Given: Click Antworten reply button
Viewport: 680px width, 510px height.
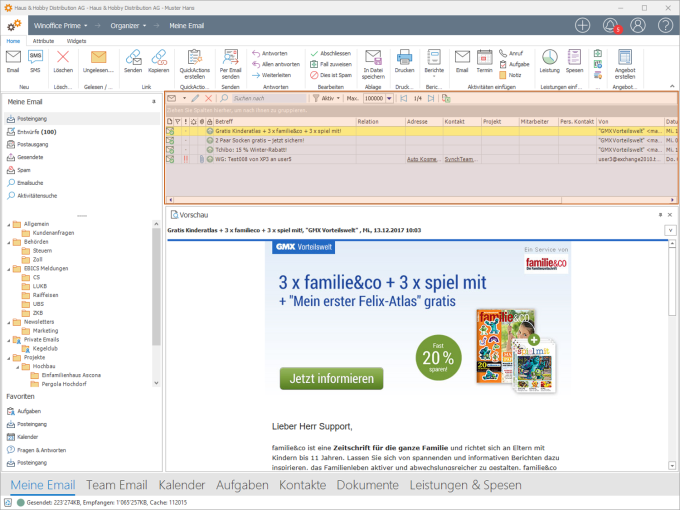Looking at the screenshot, I should click(269, 53).
